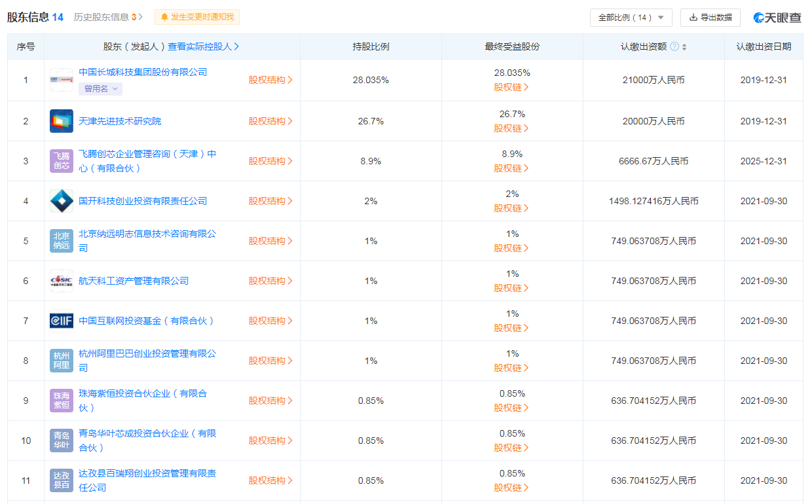Expand 股权结构 for 天津先进技术研究院 row
Viewport: 812px width, 504px height.
[270, 121]
